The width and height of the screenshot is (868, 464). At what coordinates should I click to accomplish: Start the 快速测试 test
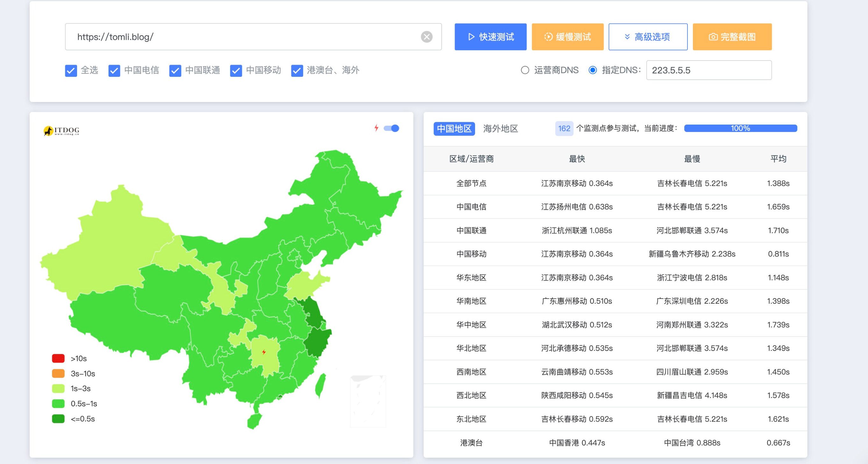click(490, 37)
